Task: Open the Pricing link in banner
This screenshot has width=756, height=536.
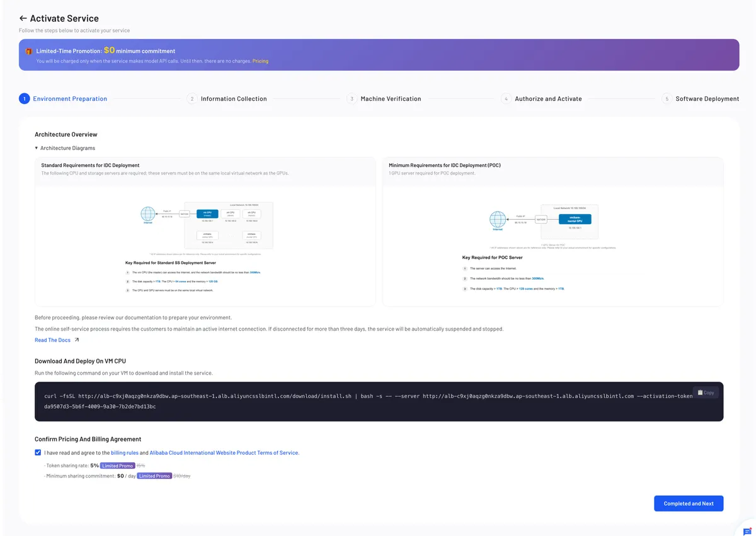Action: point(260,61)
